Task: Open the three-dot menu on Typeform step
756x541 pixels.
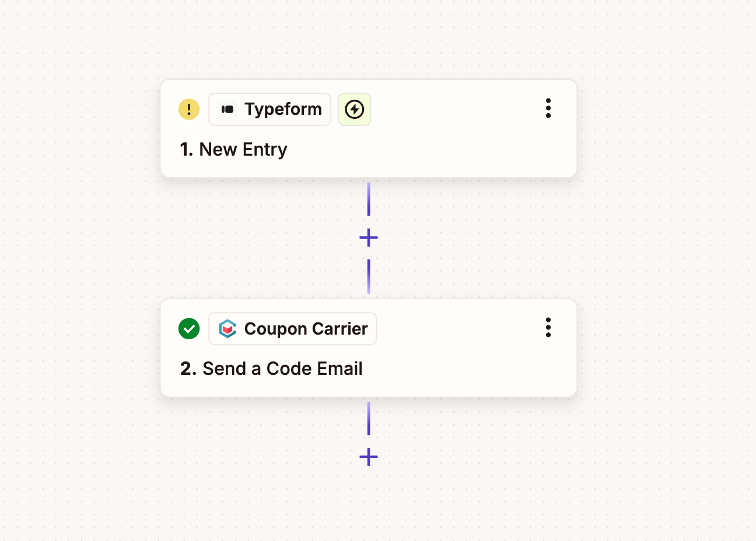Action: 548,108
